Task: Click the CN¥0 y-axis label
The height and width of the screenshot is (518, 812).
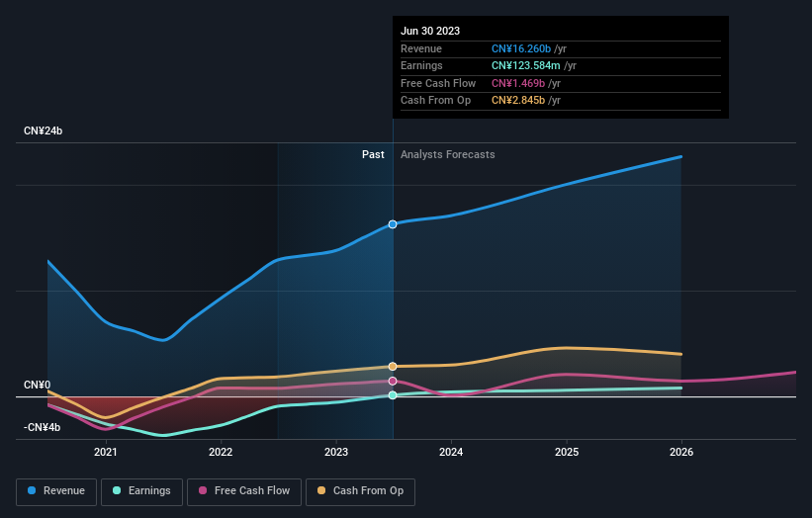Action: click(38, 385)
